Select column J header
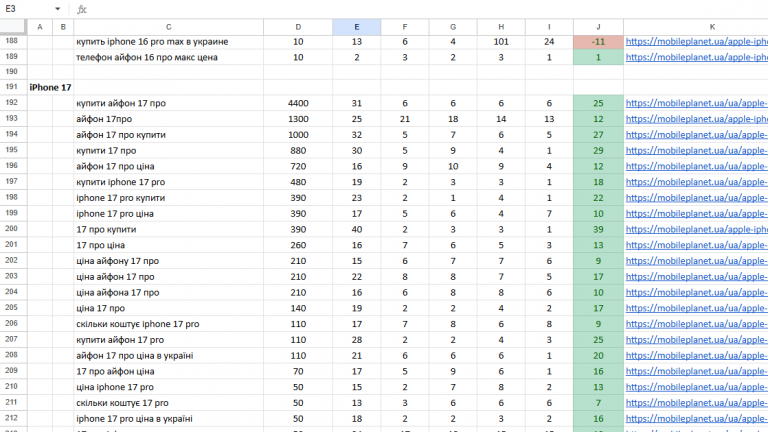768x432 pixels. 598,27
